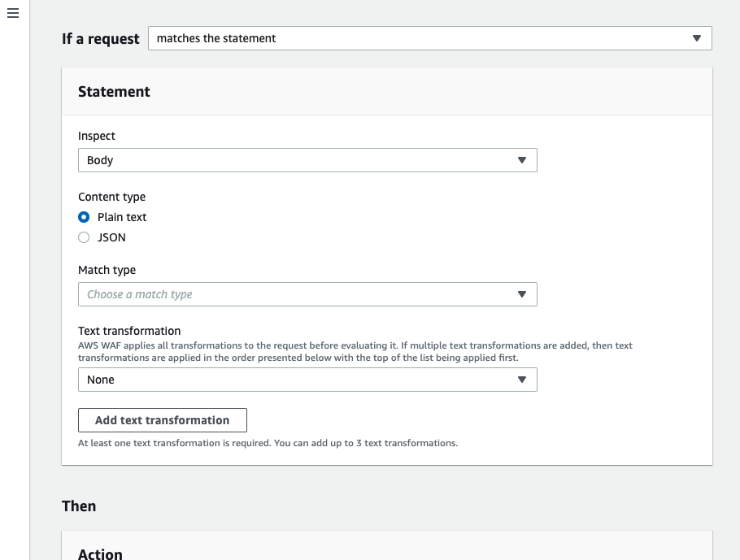Click the 'Statement' panel heading
This screenshot has width=740, height=560.
114,92
